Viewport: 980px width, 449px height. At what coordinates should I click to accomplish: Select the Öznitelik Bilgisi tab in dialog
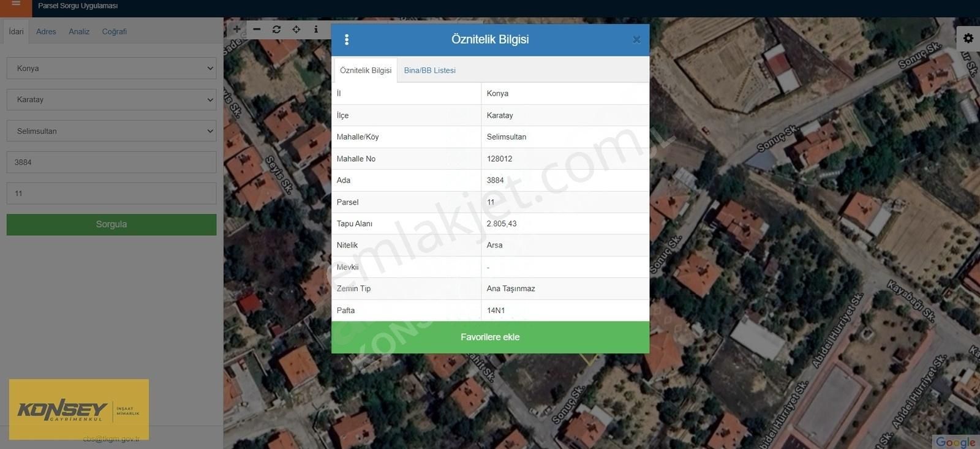366,70
